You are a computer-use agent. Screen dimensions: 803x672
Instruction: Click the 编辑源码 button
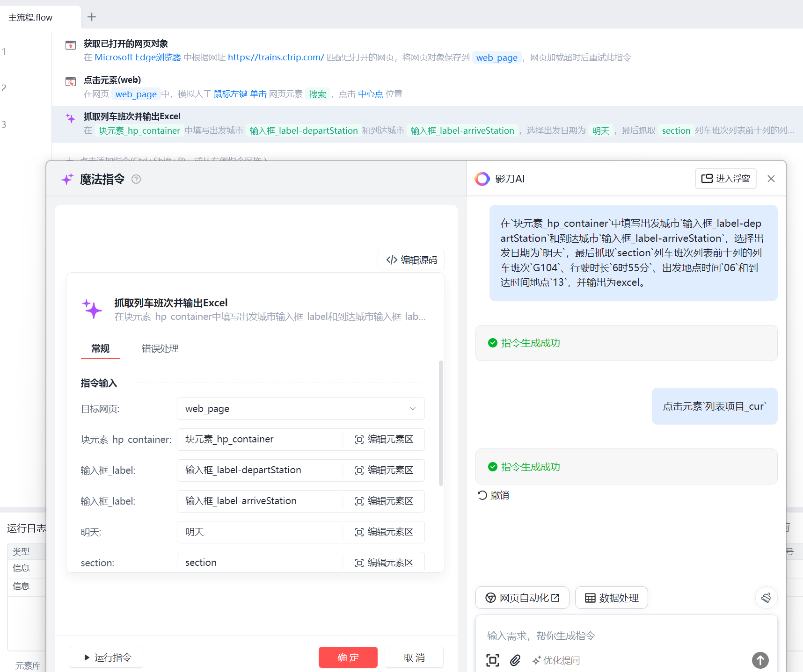point(411,260)
